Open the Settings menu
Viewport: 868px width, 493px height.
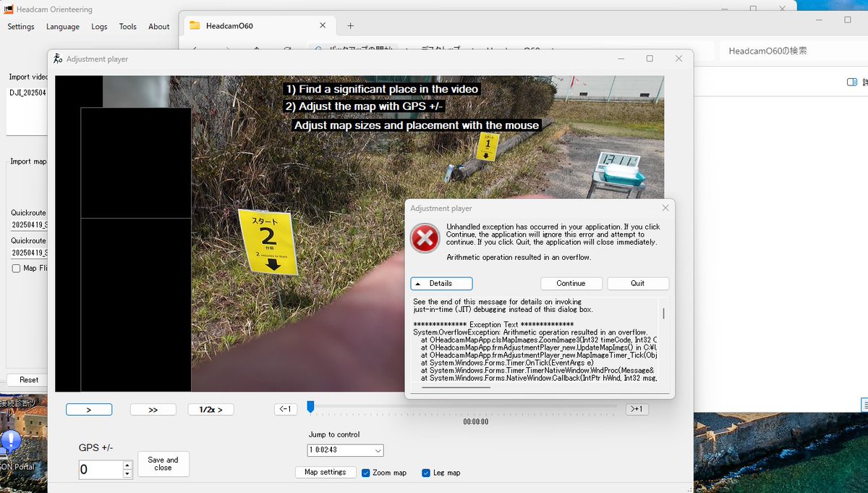click(x=21, y=27)
